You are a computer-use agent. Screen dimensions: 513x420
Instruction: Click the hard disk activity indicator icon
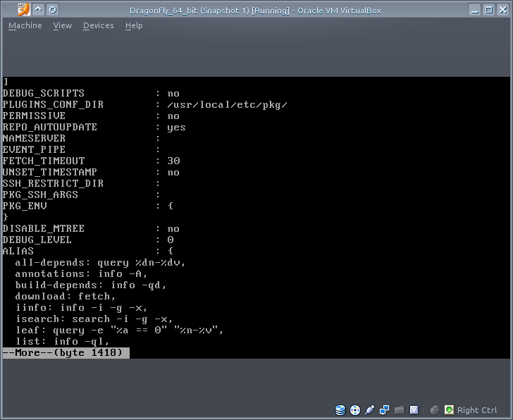(341, 410)
